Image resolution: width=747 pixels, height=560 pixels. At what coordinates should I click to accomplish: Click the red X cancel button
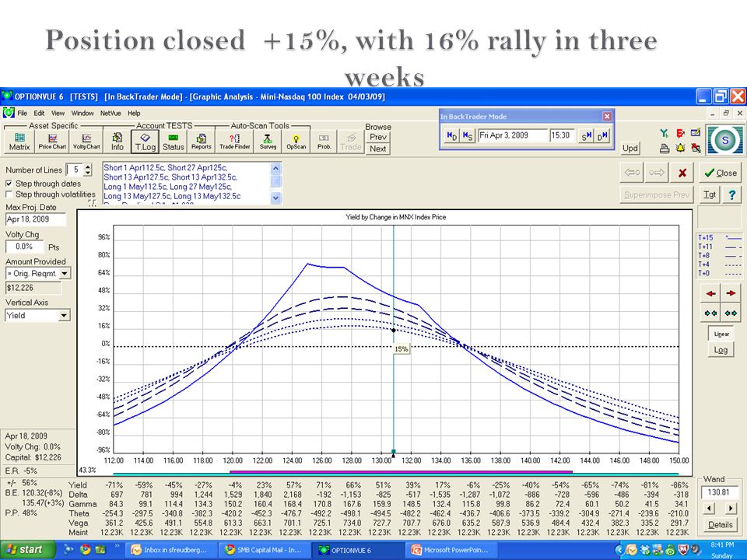click(682, 173)
